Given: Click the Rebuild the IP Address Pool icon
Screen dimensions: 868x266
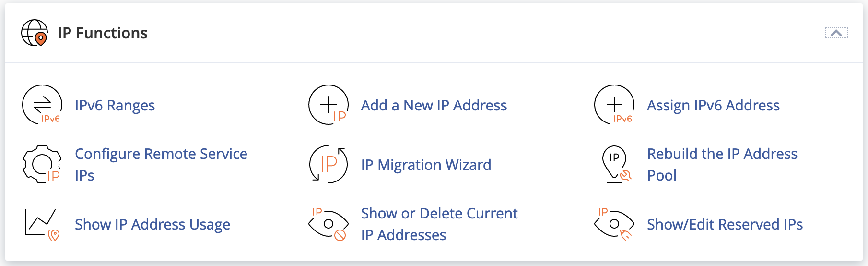Looking at the screenshot, I should pyautogui.click(x=614, y=164).
